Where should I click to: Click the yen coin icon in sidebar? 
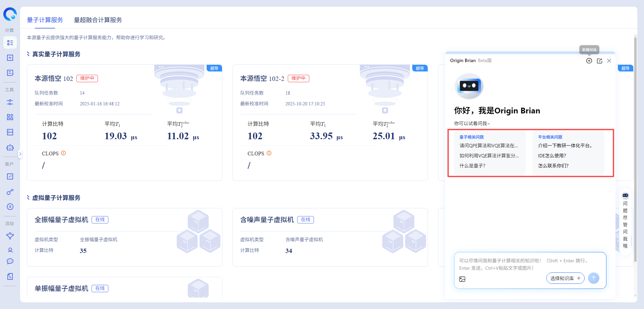coord(10,207)
